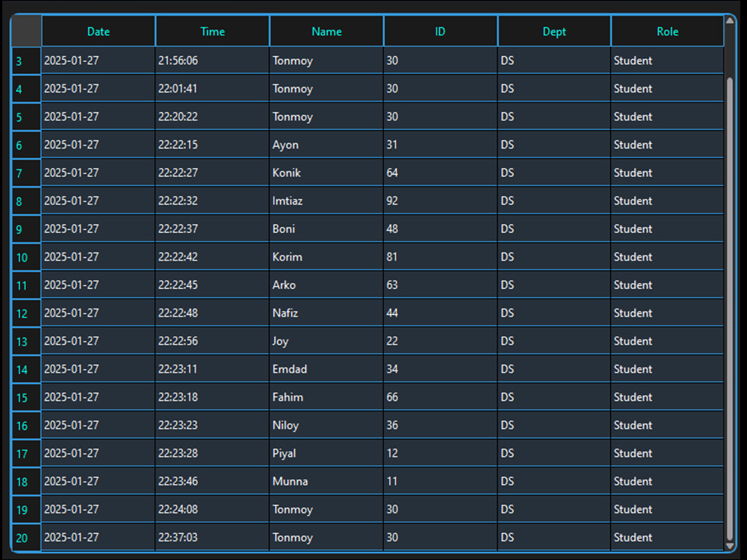Viewport: 747px width, 560px height.
Task: Click the time cell 22:01:41
Action: coord(212,89)
